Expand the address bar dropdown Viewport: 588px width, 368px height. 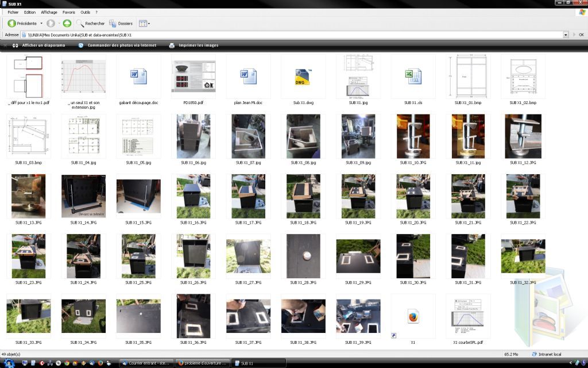coord(566,34)
